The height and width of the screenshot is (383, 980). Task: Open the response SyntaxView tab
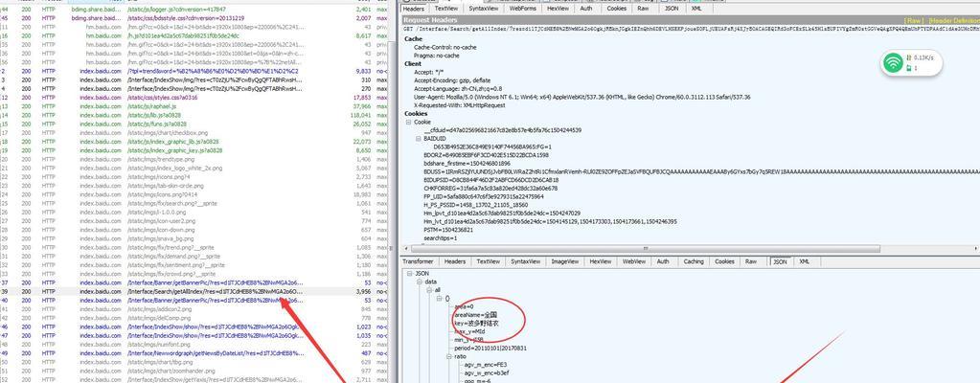[x=525, y=261]
